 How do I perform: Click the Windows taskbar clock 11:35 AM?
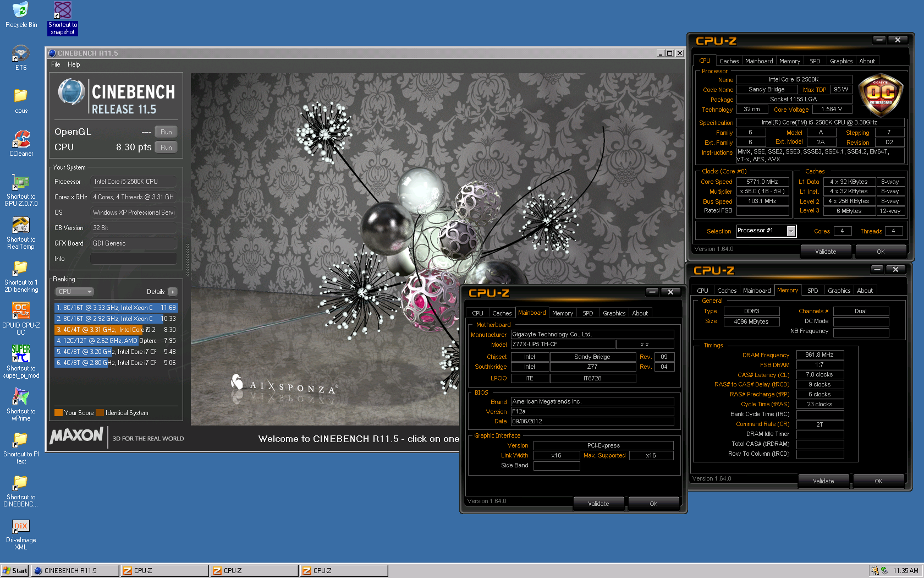906,571
